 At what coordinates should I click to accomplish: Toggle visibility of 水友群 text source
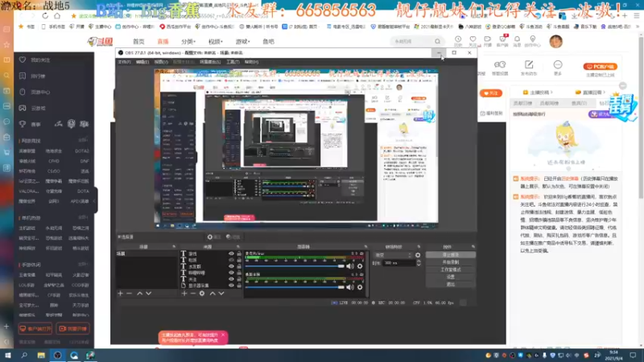click(x=231, y=266)
